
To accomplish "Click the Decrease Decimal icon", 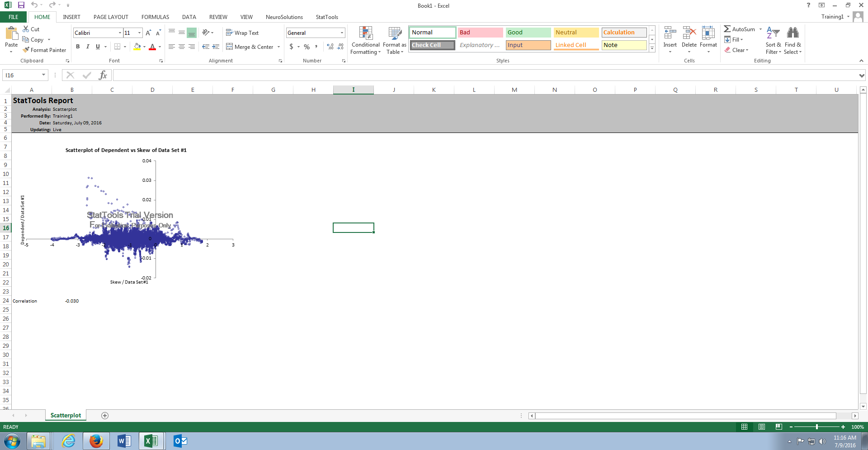I will [340, 47].
